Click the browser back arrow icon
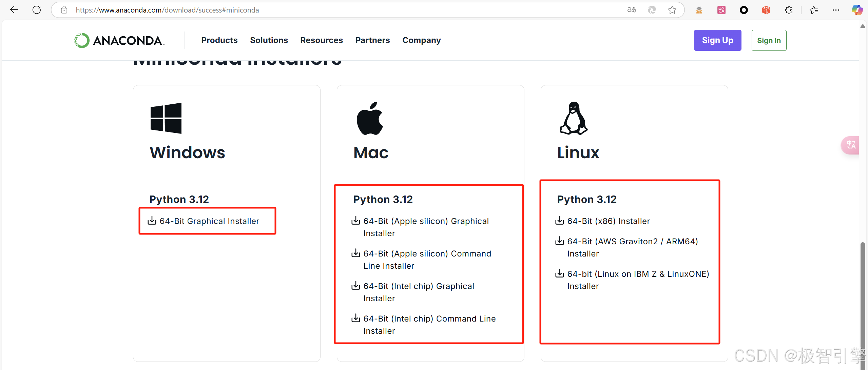 [14, 10]
